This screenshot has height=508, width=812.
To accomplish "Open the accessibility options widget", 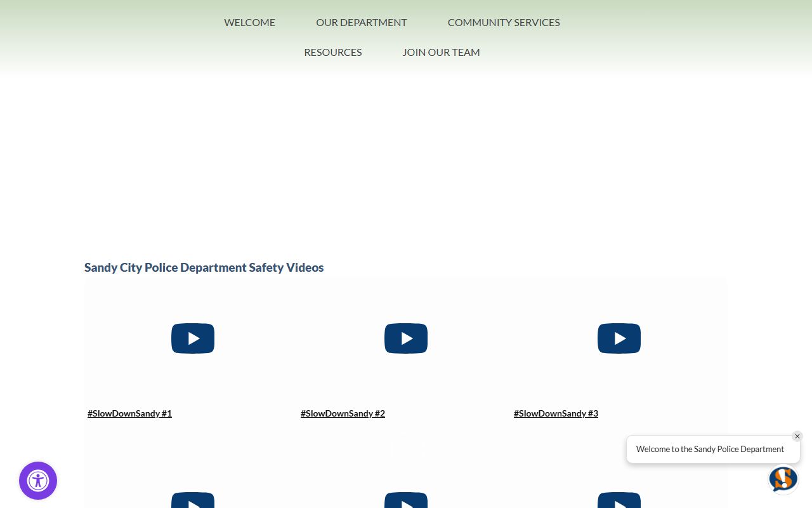I will coord(38,481).
